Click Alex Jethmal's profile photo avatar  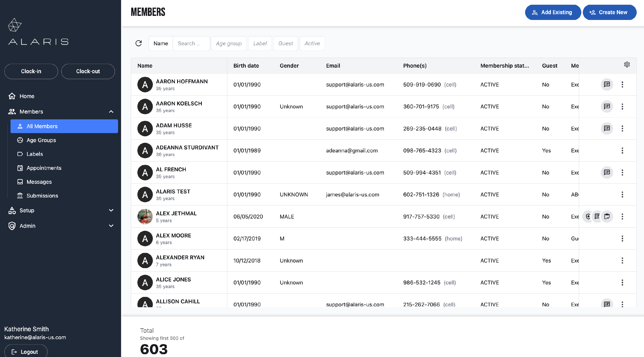pyautogui.click(x=145, y=216)
